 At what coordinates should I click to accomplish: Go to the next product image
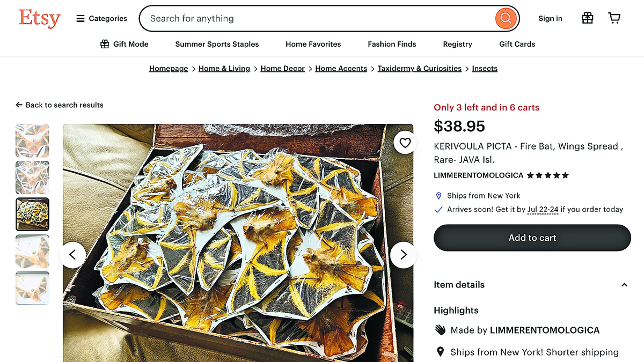(404, 255)
